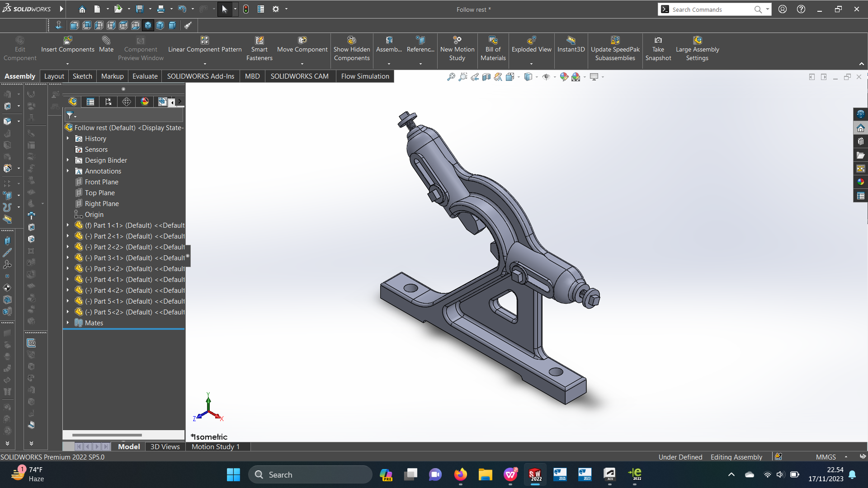Click Apply Scene color ball icon

click(x=576, y=77)
